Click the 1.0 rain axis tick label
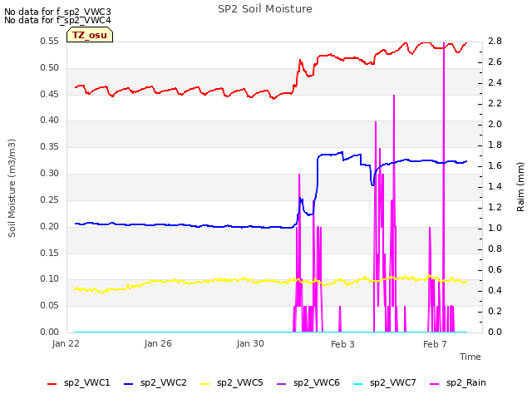The image size is (532, 399). point(495,228)
